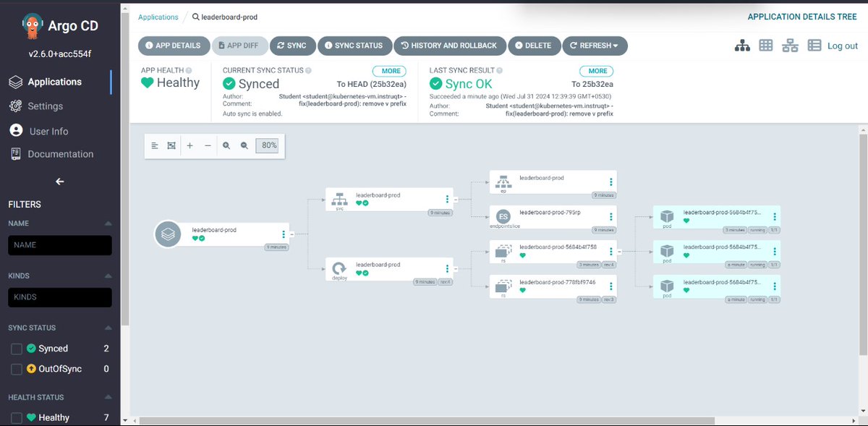Select Applications in the sidebar
868x426 pixels.
tap(56, 82)
